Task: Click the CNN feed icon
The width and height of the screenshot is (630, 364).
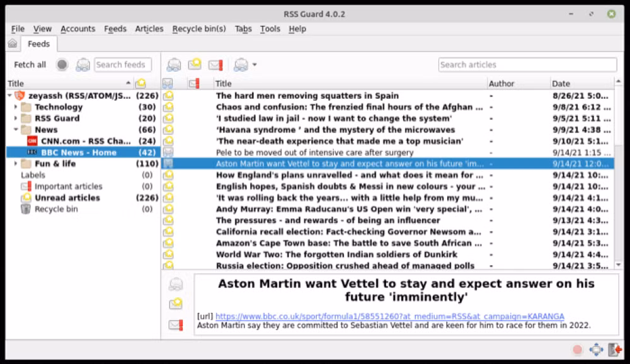Action: 32,141
